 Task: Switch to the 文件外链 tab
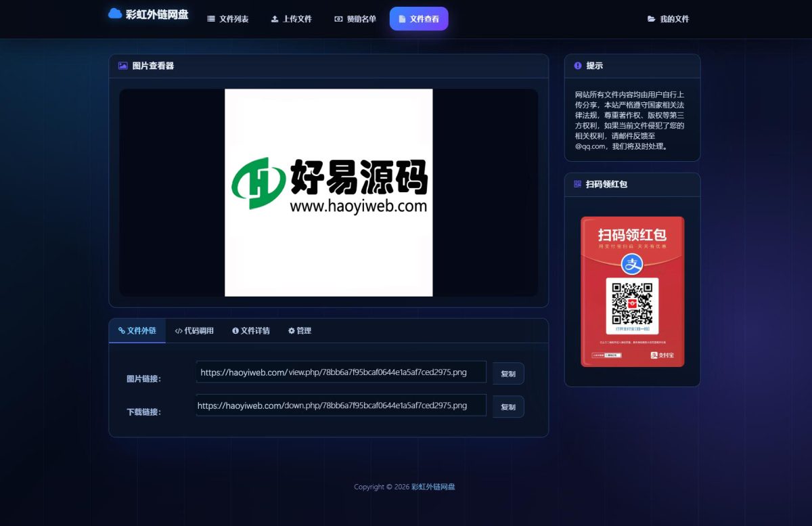click(x=137, y=330)
